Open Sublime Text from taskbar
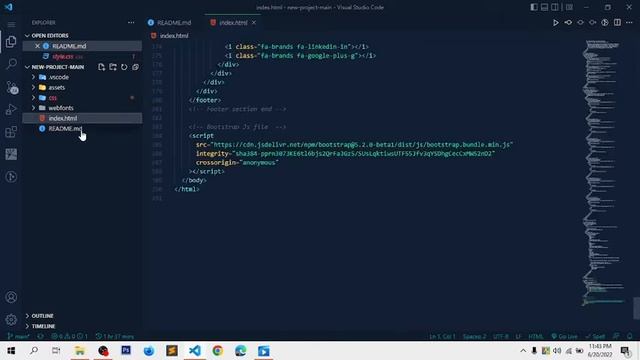640x360 pixels. pyautogui.click(x=172, y=351)
